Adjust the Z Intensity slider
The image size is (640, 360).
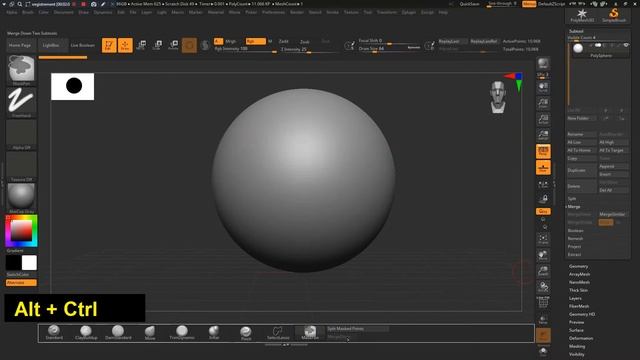309,49
